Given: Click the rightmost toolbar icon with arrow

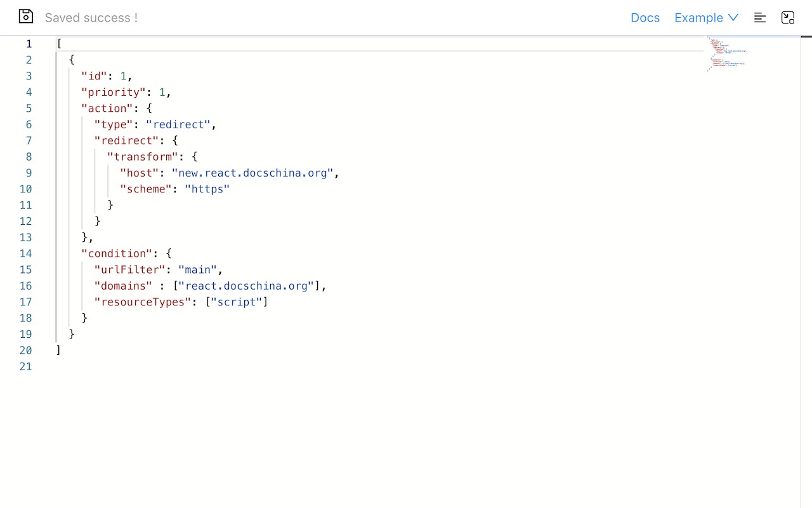Looking at the screenshot, I should click(788, 18).
